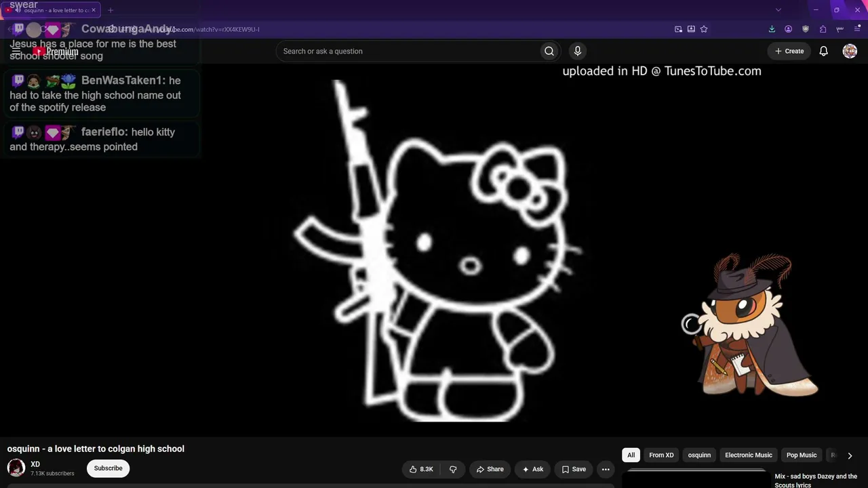868x488 pixels.
Task: Open the mix thumbnail in the sidebar
Action: (696, 479)
